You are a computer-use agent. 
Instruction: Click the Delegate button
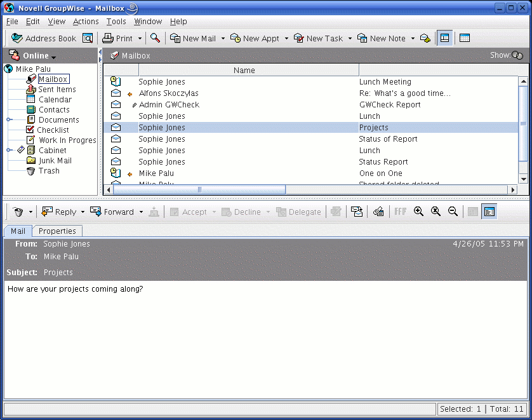click(x=299, y=212)
